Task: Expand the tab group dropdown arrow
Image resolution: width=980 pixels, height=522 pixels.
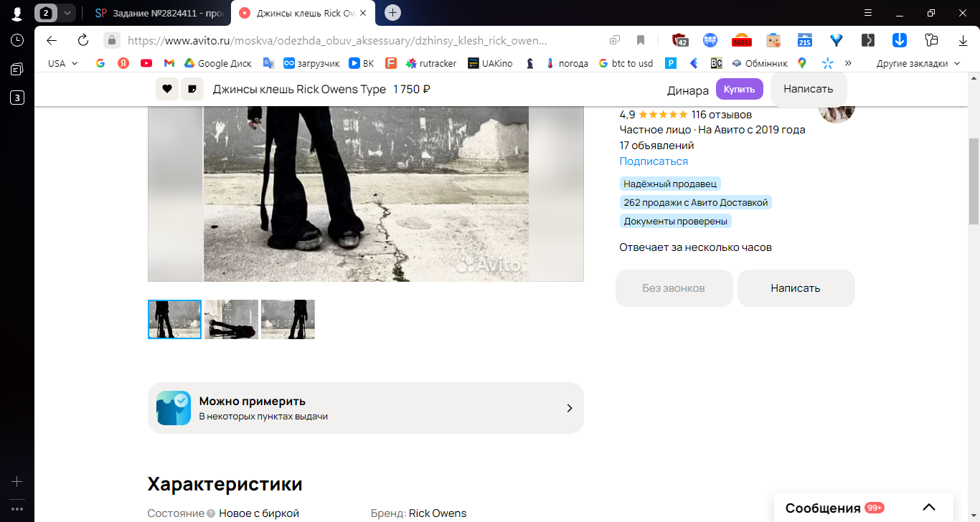Action: [x=67, y=13]
